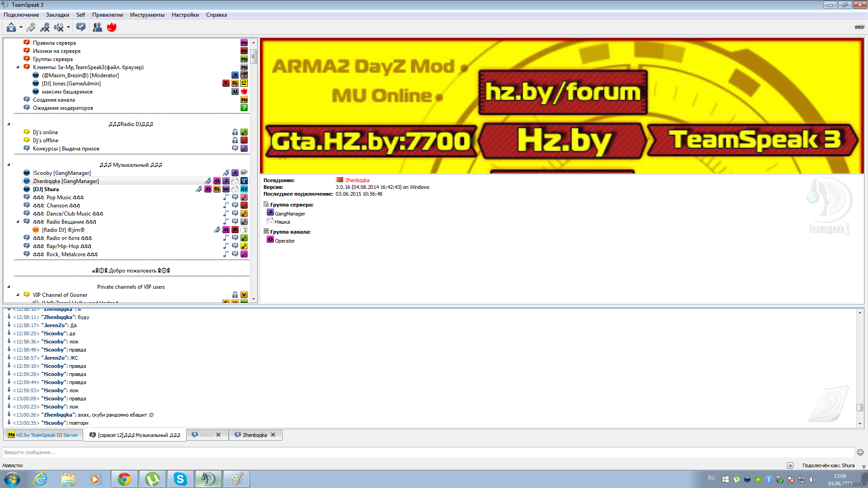Close the Новости news ticker bar
The height and width of the screenshot is (488, 868).
coord(790,465)
